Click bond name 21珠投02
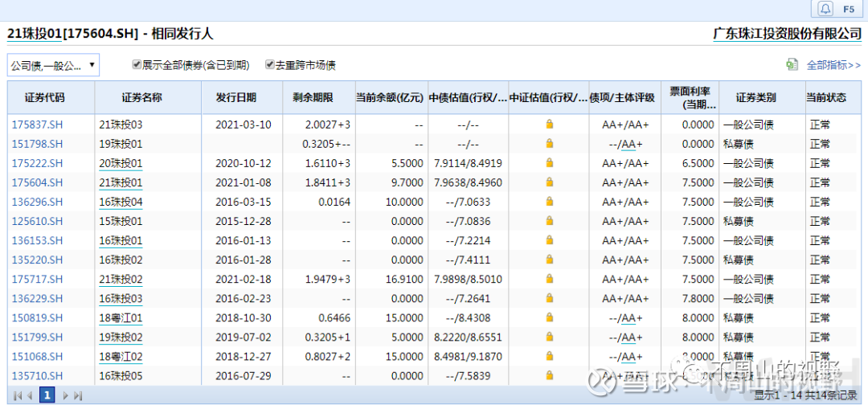This screenshot has height=409, width=868. (121, 279)
